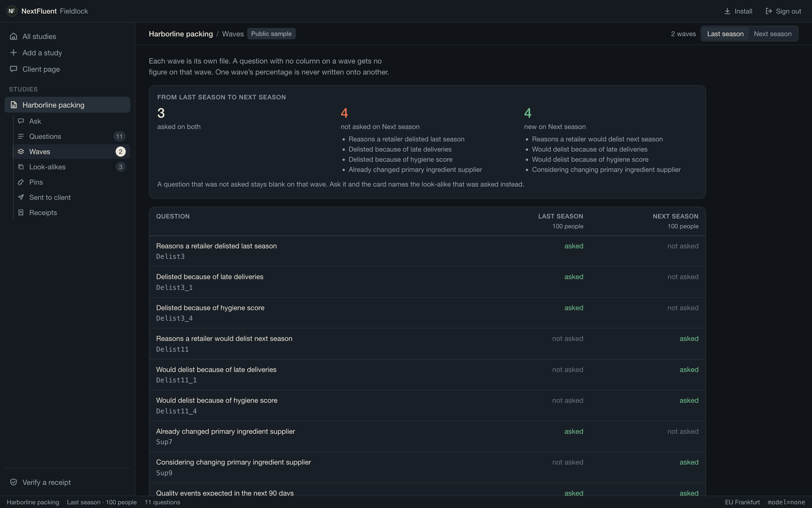Click the Verify a receipt shield icon
The height and width of the screenshot is (508, 812).
click(14, 483)
